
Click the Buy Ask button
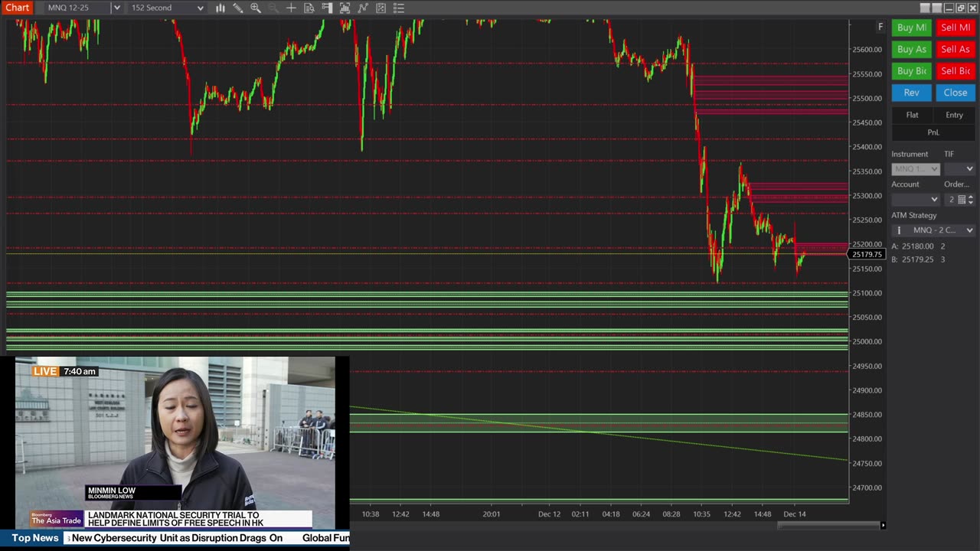coord(911,49)
